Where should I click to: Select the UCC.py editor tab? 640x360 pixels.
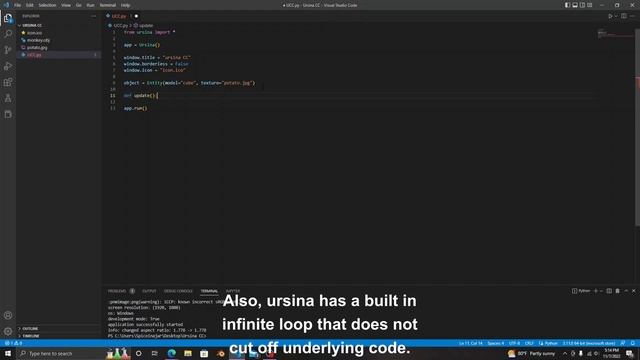click(119, 16)
